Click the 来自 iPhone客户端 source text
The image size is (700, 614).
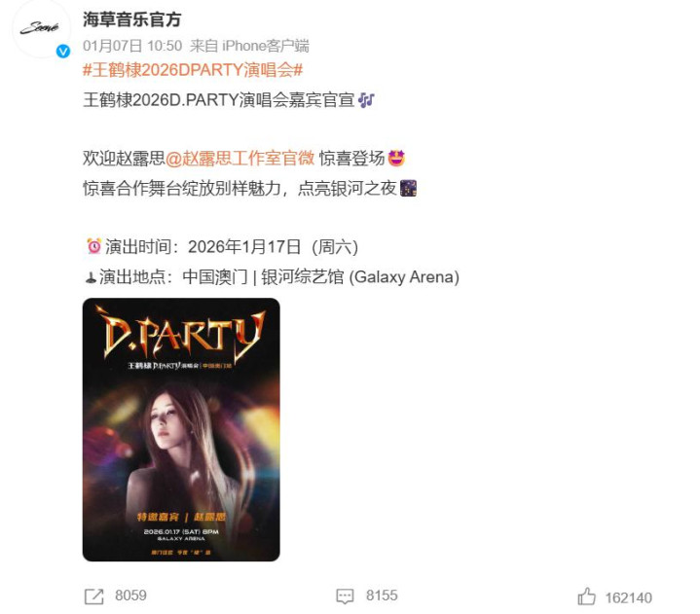(x=249, y=46)
